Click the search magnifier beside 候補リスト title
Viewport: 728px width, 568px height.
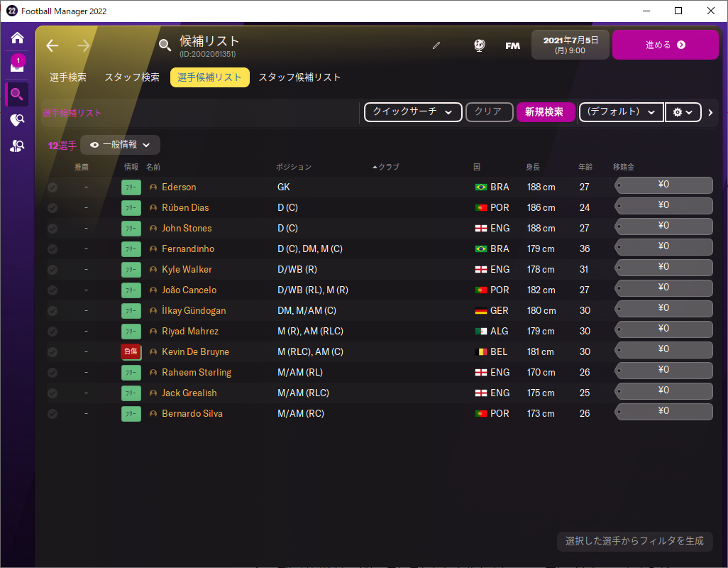pyautogui.click(x=165, y=45)
